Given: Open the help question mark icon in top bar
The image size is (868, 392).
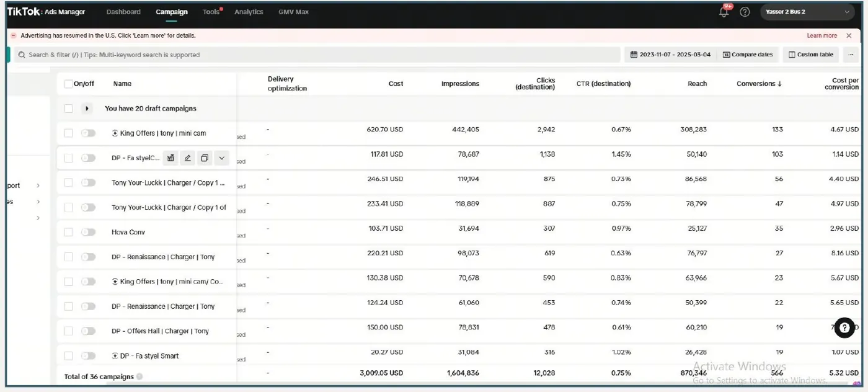Looking at the screenshot, I should 745,12.
